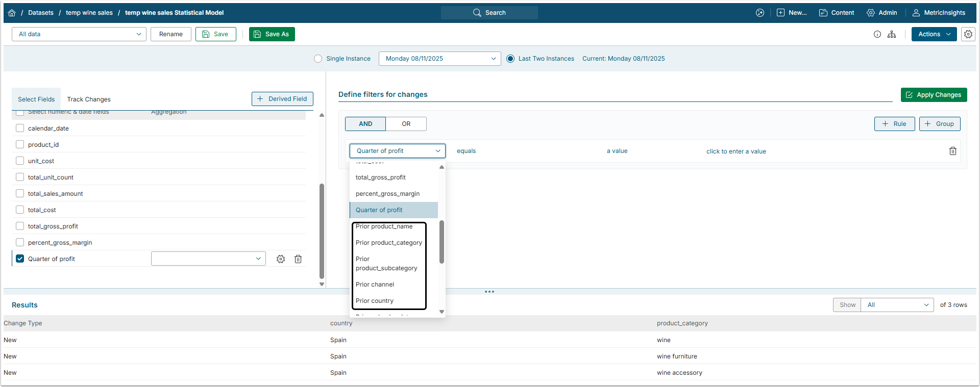Click the Home icon in the breadcrumb
Image resolution: width=980 pixels, height=387 pixels.
[12, 13]
